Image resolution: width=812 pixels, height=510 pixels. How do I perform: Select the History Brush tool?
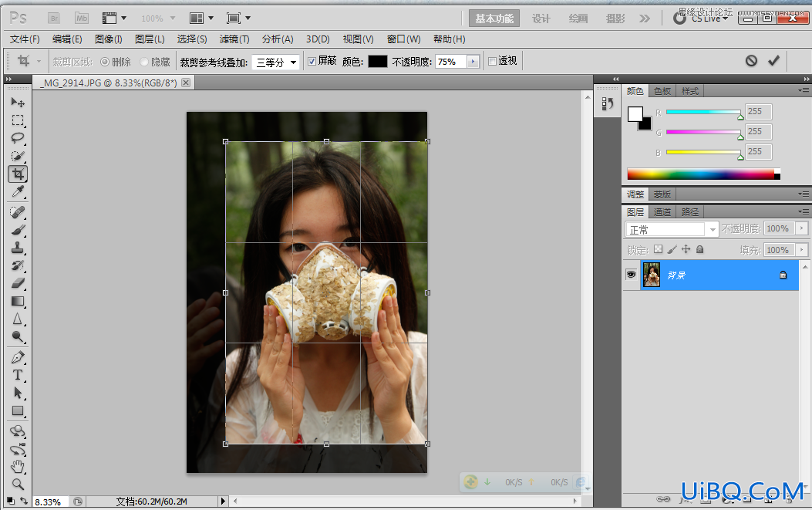pyautogui.click(x=18, y=266)
